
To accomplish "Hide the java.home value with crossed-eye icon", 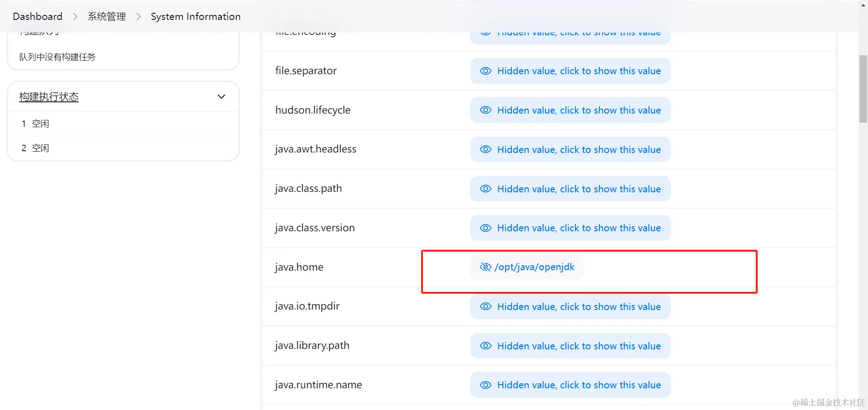I will [x=485, y=267].
